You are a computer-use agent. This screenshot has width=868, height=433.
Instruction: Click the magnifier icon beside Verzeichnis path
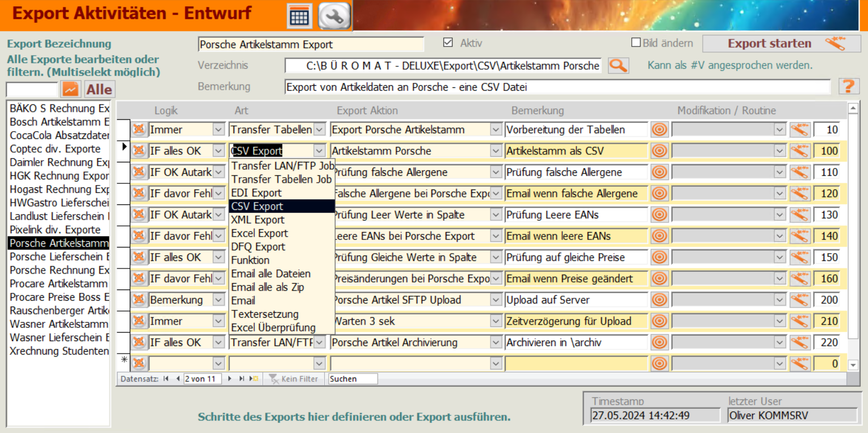tap(618, 66)
